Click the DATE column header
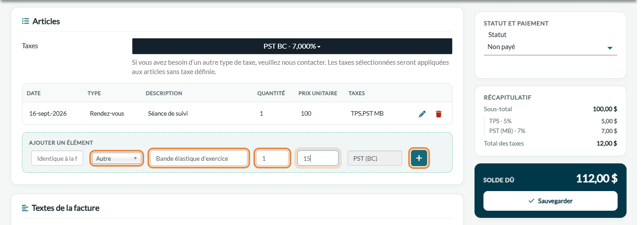 click(34, 93)
